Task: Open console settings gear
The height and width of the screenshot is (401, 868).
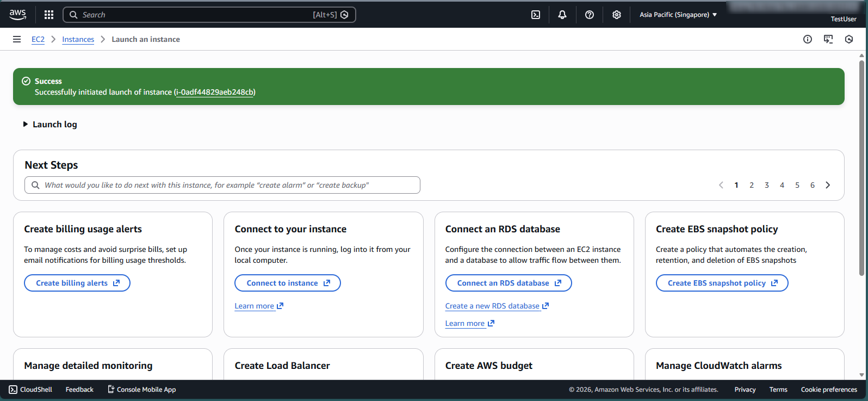Action: coord(617,15)
